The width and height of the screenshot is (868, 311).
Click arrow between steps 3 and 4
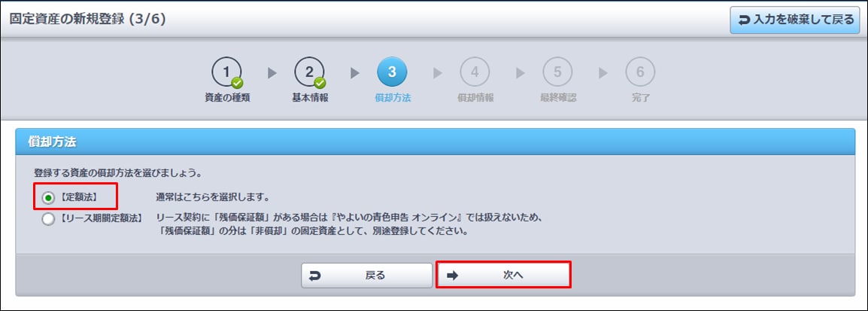coord(438,73)
